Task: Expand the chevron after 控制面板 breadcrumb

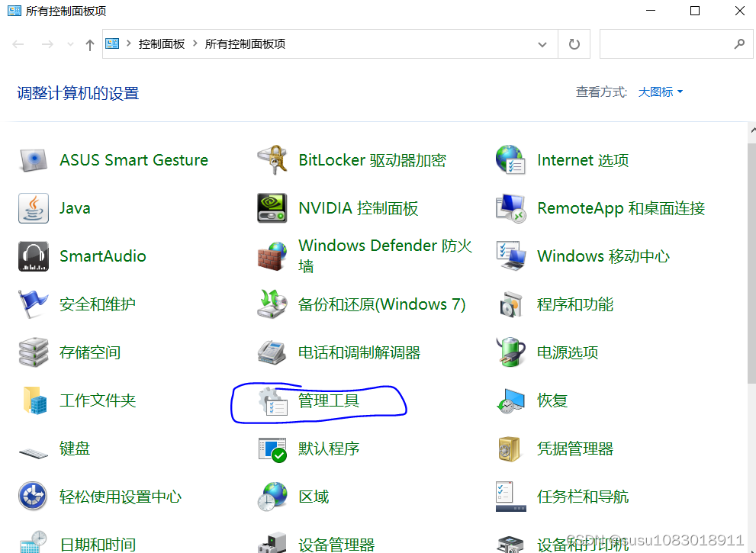Action: [x=195, y=43]
